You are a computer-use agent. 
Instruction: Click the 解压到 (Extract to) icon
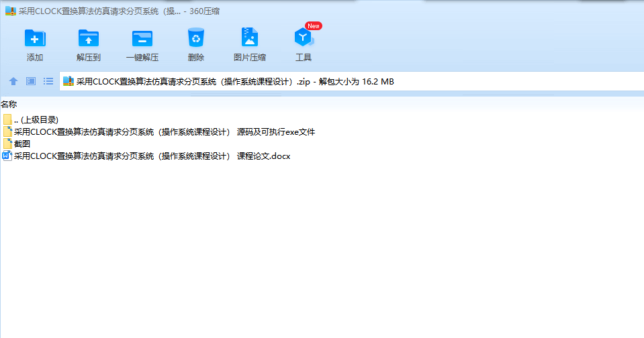coord(88,38)
